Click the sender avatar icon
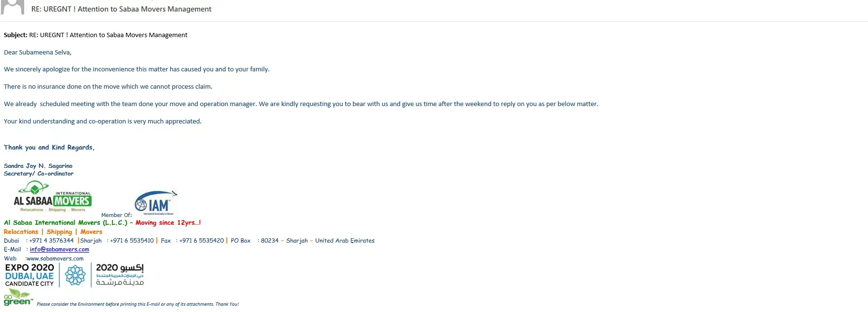 pos(12,7)
